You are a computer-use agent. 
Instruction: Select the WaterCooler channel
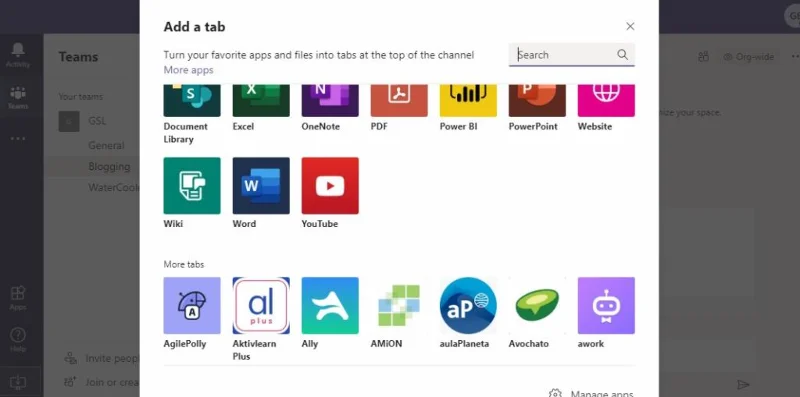pos(113,187)
